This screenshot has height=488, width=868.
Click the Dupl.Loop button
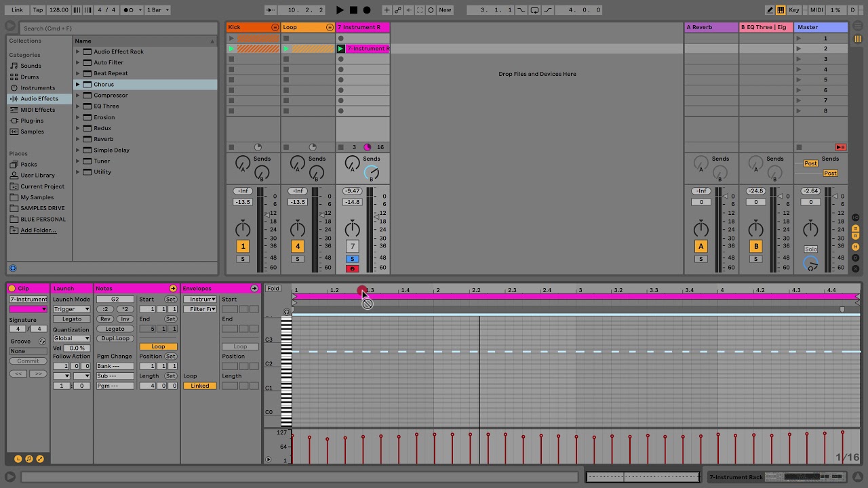click(115, 338)
